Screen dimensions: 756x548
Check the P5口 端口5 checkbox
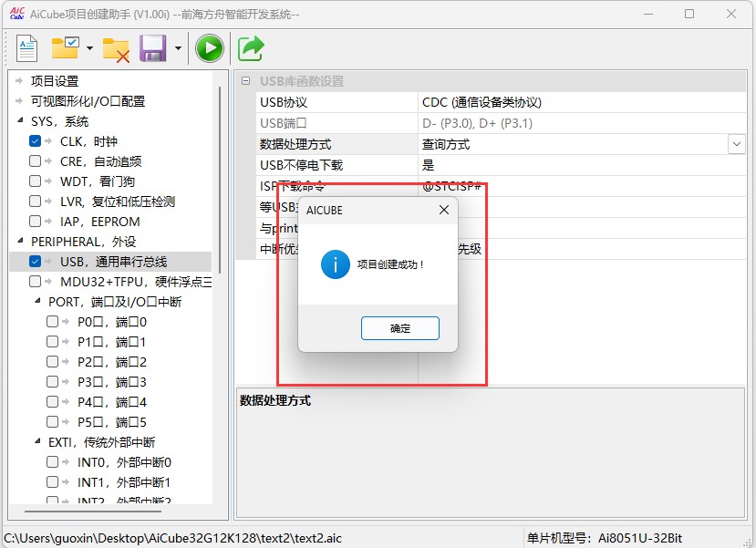click(53, 422)
